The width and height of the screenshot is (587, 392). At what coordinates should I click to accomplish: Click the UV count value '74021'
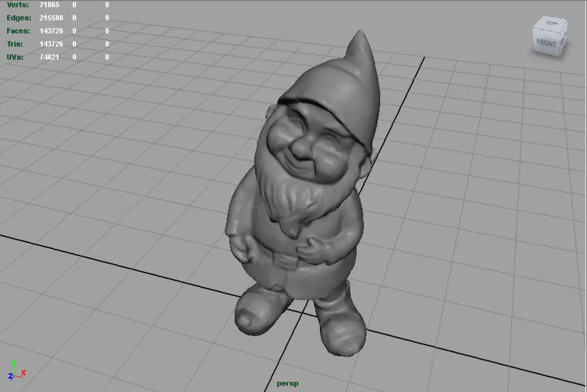point(49,57)
